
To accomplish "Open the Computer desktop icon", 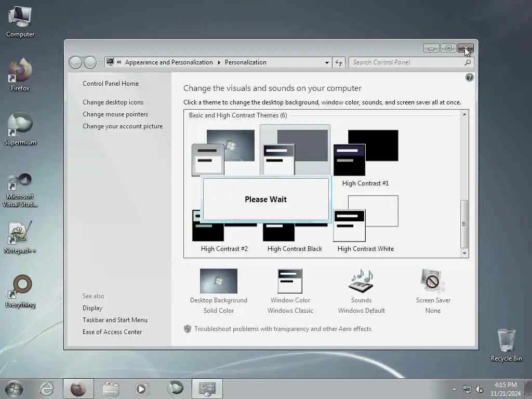I will coord(20,22).
